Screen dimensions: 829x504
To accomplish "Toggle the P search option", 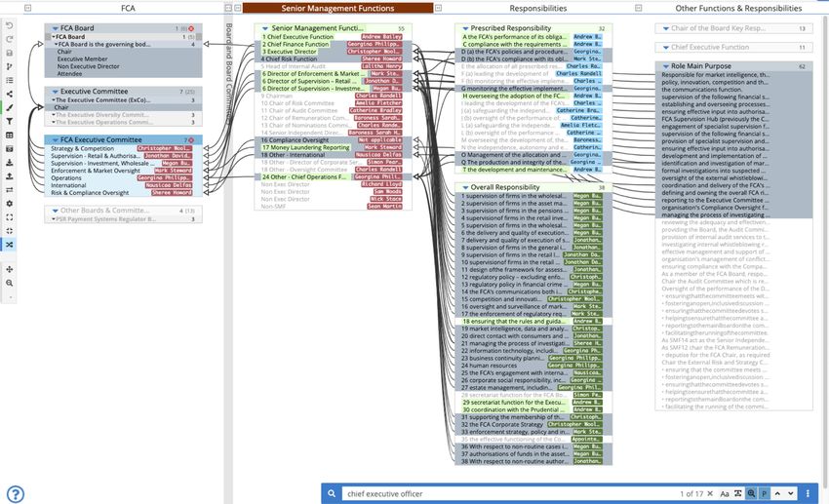I will (764, 494).
